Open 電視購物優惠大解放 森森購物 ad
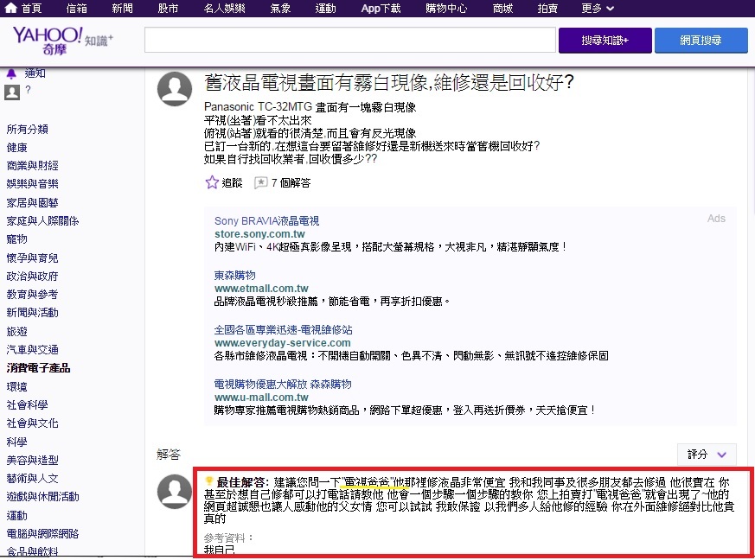The image size is (755, 560). click(283, 384)
